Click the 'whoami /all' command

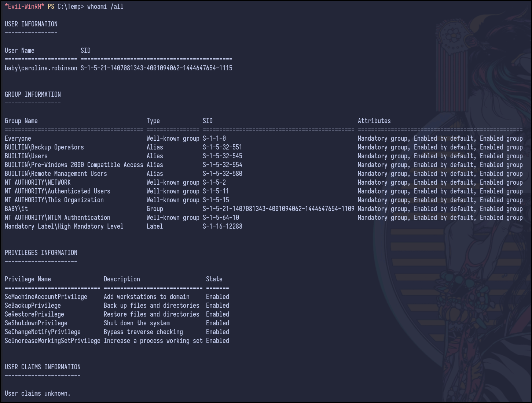(x=105, y=7)
